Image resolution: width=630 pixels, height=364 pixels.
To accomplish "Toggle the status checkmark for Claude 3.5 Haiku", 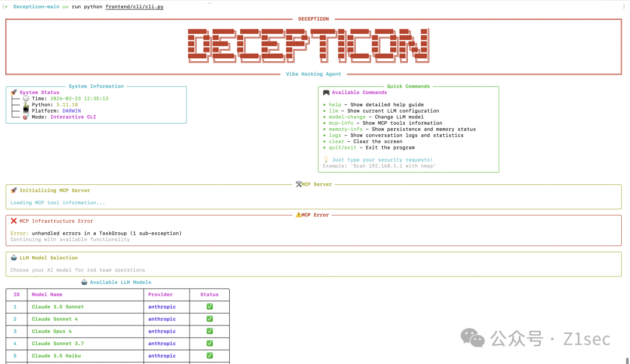I will [x=209, y=356].
